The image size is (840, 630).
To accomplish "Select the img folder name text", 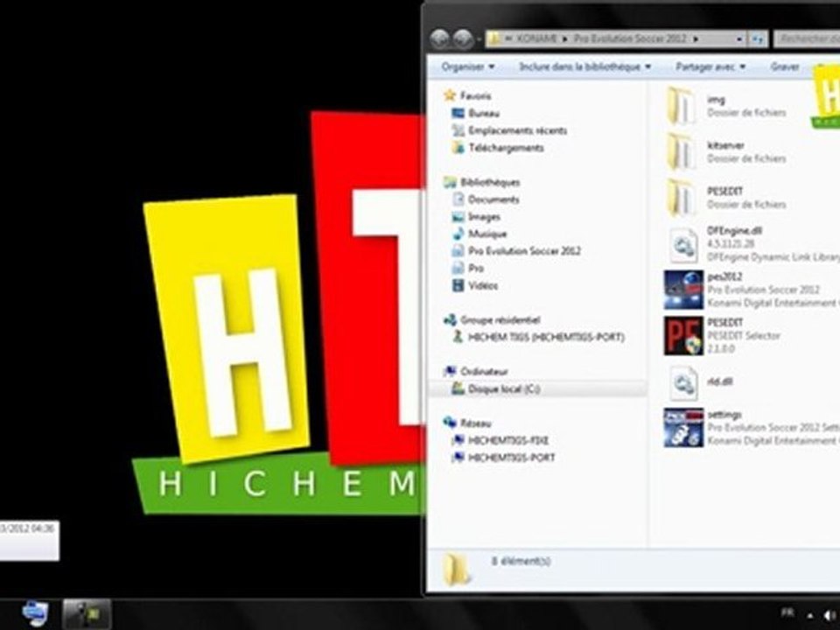I will tap(716, 100).
